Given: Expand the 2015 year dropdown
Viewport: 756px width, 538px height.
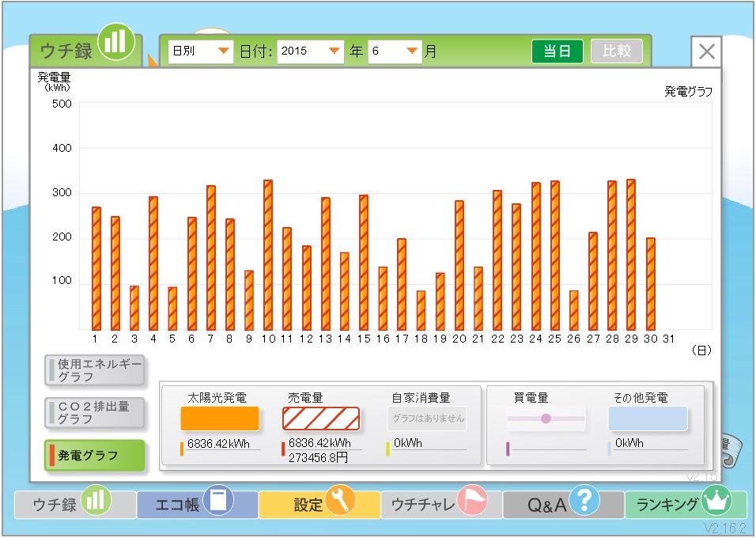Looking at the screenshot, I should [x=311, y=51].
